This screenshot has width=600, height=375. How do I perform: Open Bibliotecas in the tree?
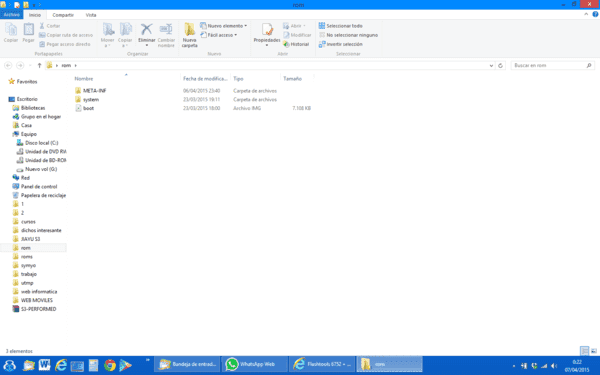33,108
